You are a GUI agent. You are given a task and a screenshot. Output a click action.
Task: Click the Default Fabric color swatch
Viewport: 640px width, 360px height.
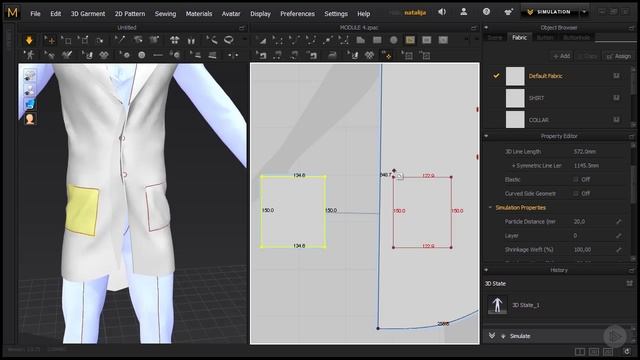pos(515,76)
